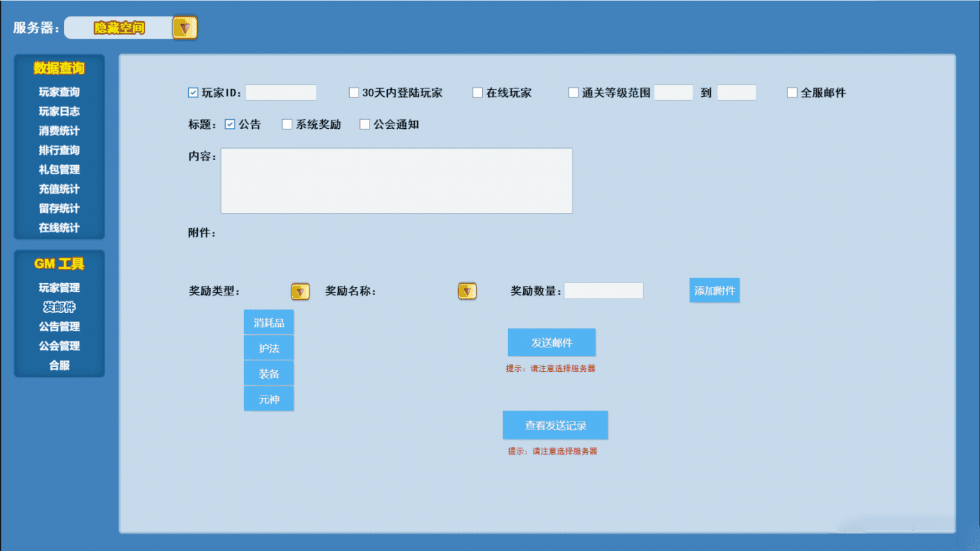The height and width of the screenshot is (551, 980).
Task: Open 查看发送记录 send history
Action: (555, 425)
